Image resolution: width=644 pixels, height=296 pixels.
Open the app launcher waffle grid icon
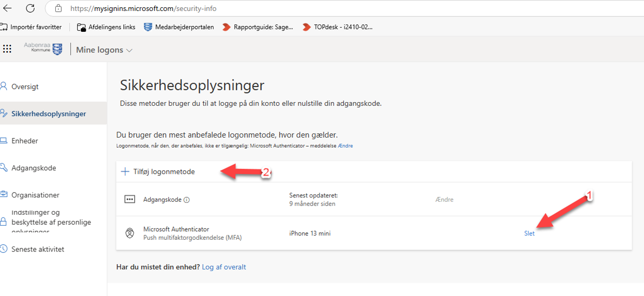(x=7, y=49)
